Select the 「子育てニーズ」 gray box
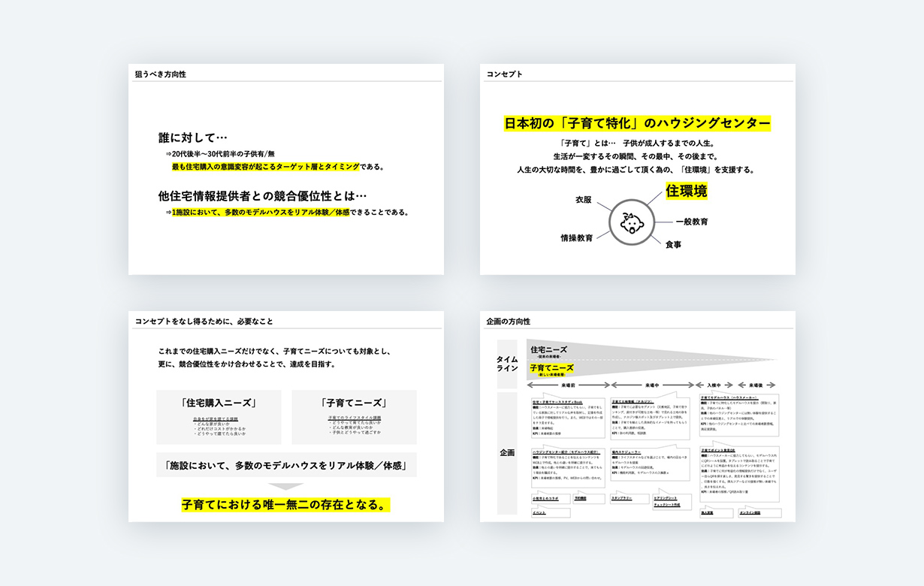This screenshot has height=586, width=924. [354, 416]
